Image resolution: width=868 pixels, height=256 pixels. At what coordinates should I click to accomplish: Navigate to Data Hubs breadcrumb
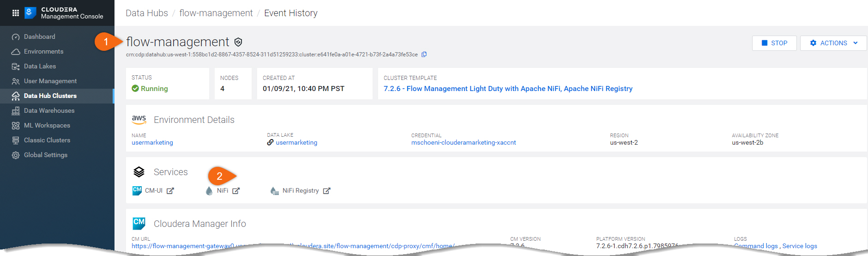[x=147, y=13]
